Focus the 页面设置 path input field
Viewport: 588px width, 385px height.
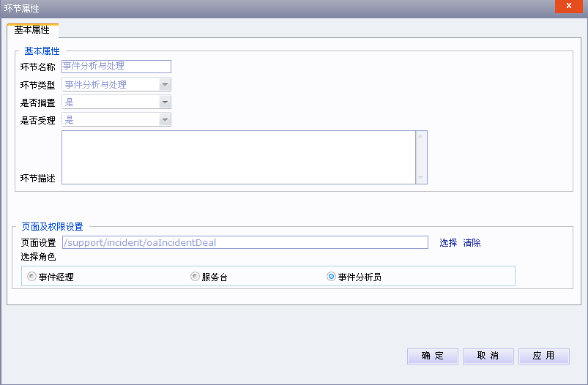pyautogui.click(x=245, y=242)
